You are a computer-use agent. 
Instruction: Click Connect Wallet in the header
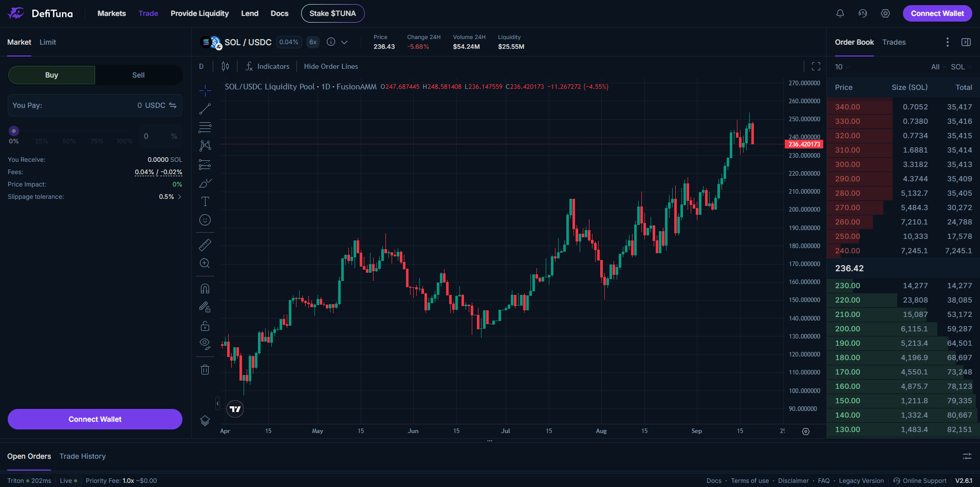pyautogui.click(x=937, y=13)
